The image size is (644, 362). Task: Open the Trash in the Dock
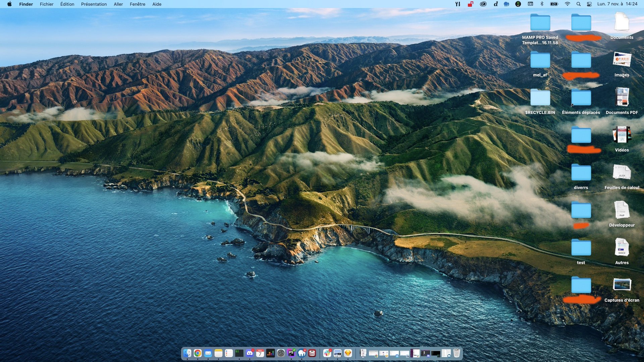click(x=457, y=353)
